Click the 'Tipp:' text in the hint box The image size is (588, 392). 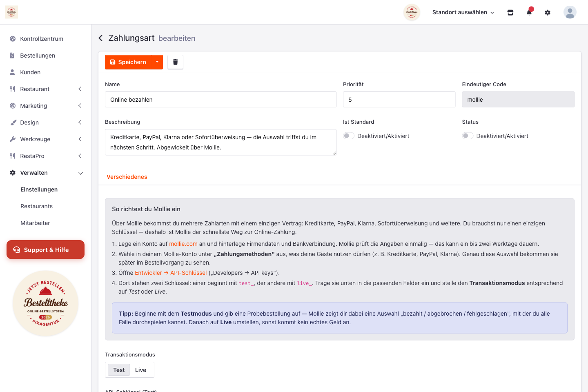click(126, 314)
